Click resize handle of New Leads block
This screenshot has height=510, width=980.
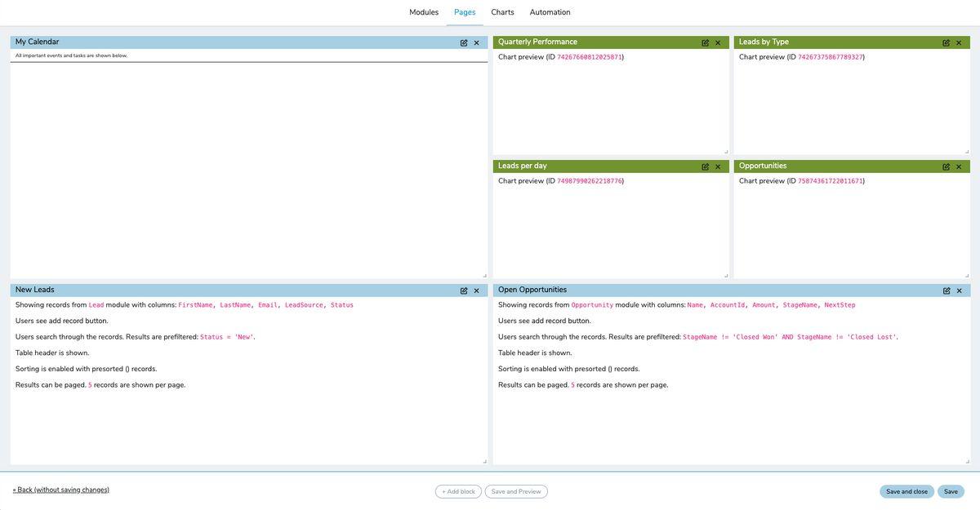click(484, 462)
